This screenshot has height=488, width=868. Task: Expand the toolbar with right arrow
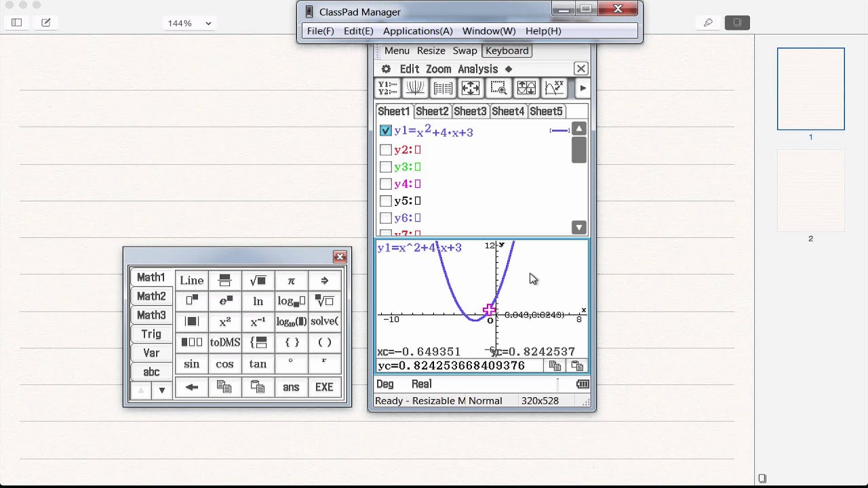click(583, 88)
